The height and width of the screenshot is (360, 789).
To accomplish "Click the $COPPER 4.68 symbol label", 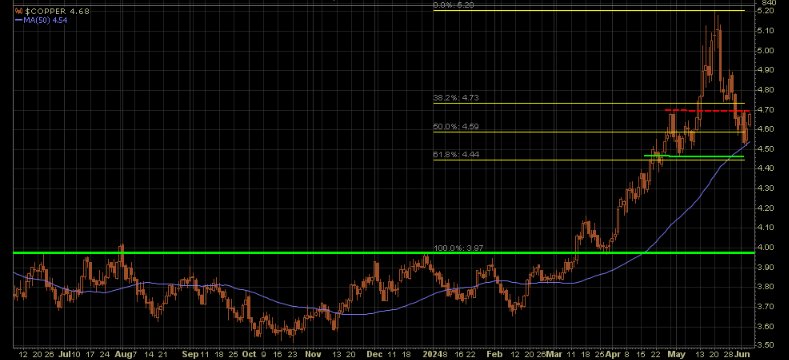I will point(57,11).
